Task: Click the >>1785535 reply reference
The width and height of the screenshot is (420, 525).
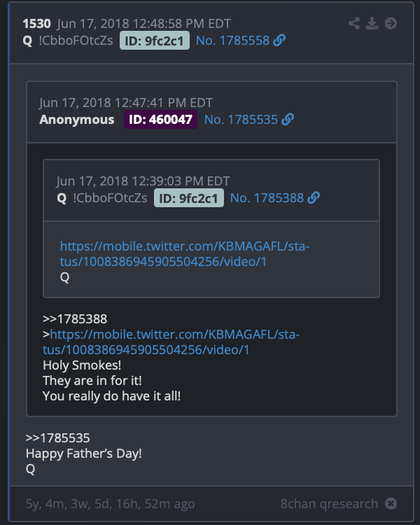Action: [58, 438]
